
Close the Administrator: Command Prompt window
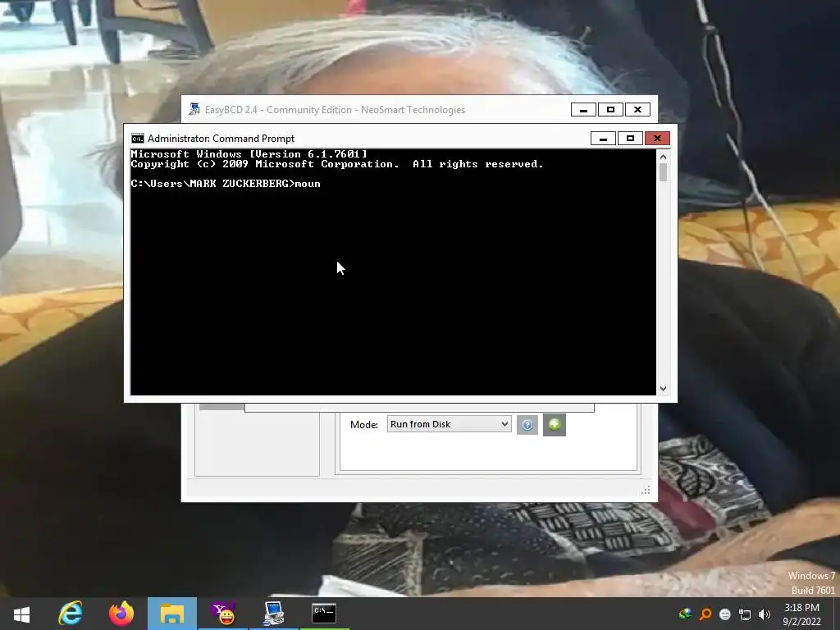pos(657,139)
